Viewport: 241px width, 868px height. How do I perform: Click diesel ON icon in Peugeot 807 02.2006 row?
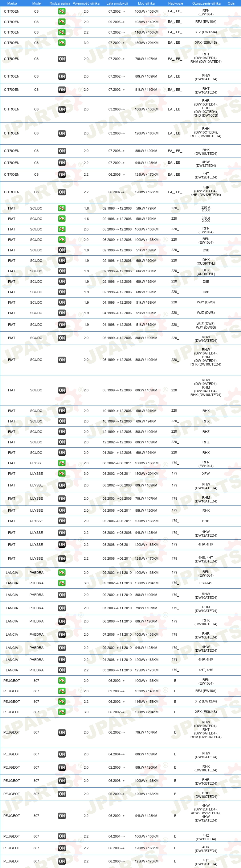(x=62, y=768)
